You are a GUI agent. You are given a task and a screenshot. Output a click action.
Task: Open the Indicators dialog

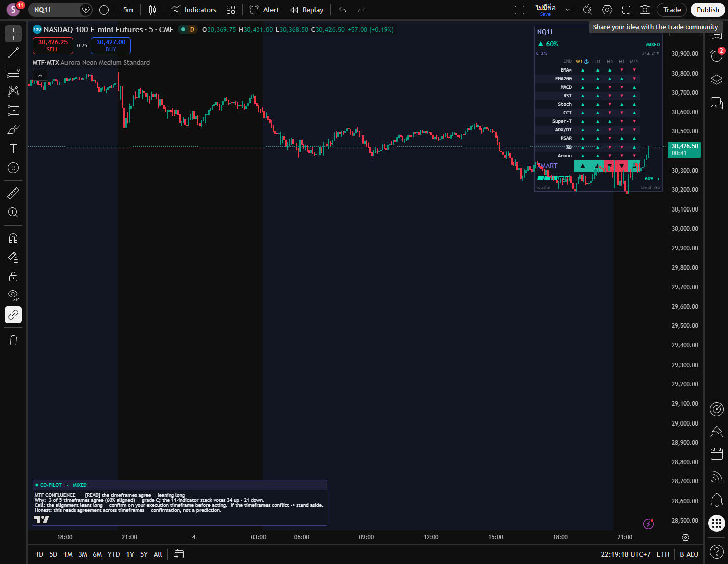pos(194,10)
